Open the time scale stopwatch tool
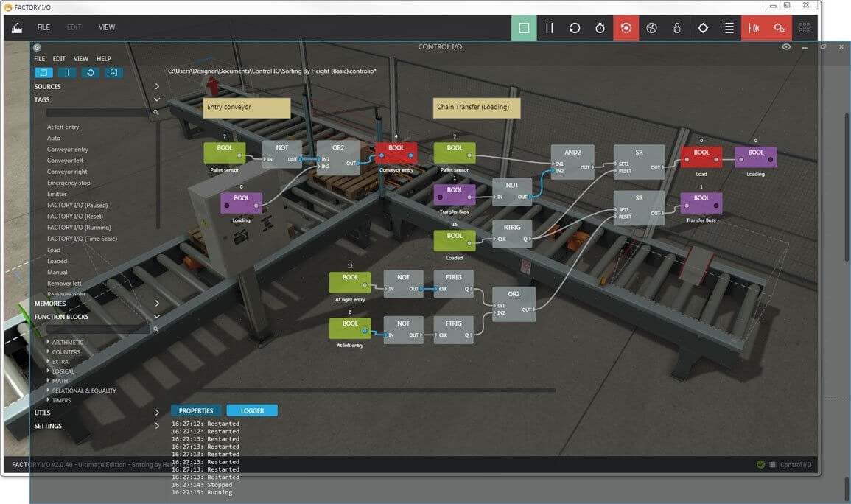Image resolution: width=851 pixels, height=504 pixels. (x=600, y=27)
